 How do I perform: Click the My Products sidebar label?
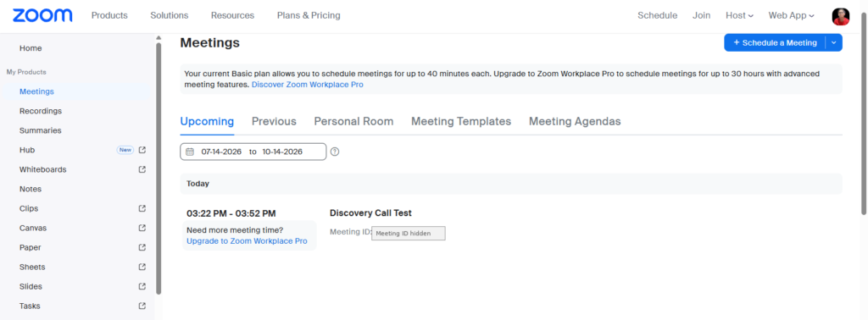click(26, 72)
